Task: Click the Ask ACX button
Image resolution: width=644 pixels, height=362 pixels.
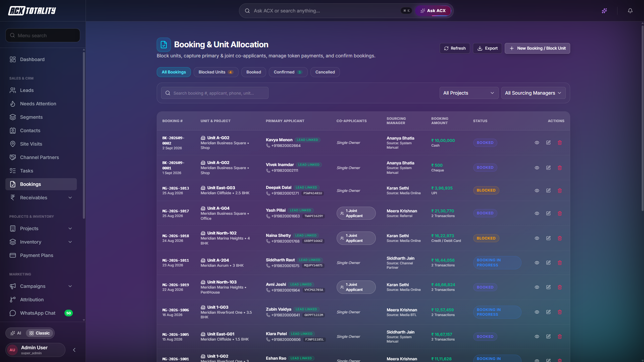Action: tap(433, 11)
